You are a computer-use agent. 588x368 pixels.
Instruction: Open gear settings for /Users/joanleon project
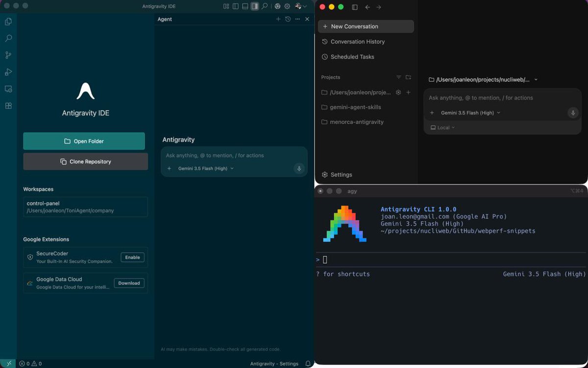[398, 92]
